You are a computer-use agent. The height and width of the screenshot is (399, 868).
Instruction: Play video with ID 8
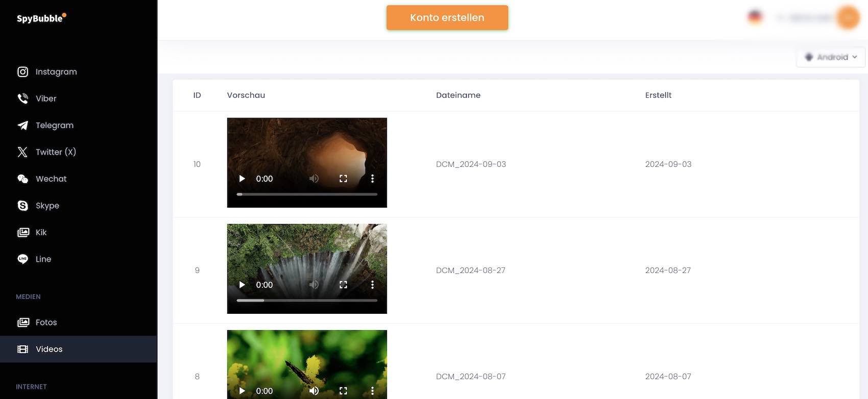pos(242,391)
